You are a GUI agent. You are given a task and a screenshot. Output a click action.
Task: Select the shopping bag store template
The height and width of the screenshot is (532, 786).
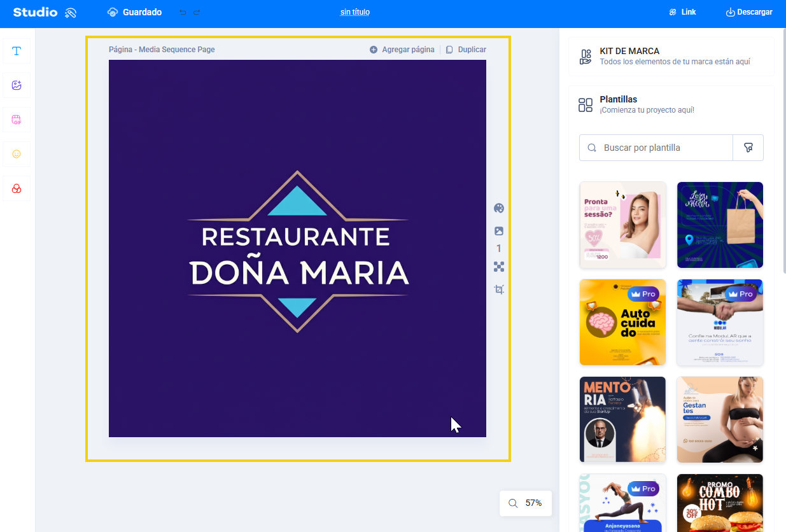click(x=720, y=225)
